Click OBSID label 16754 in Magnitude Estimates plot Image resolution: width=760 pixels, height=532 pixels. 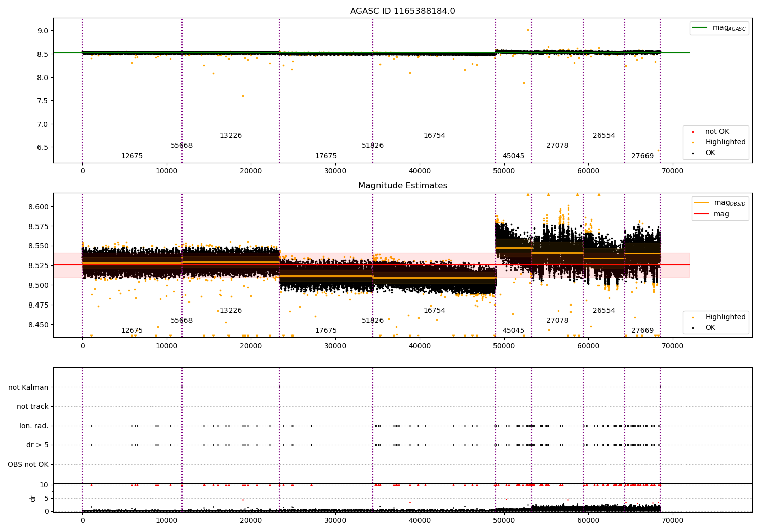tap(434, 311)
